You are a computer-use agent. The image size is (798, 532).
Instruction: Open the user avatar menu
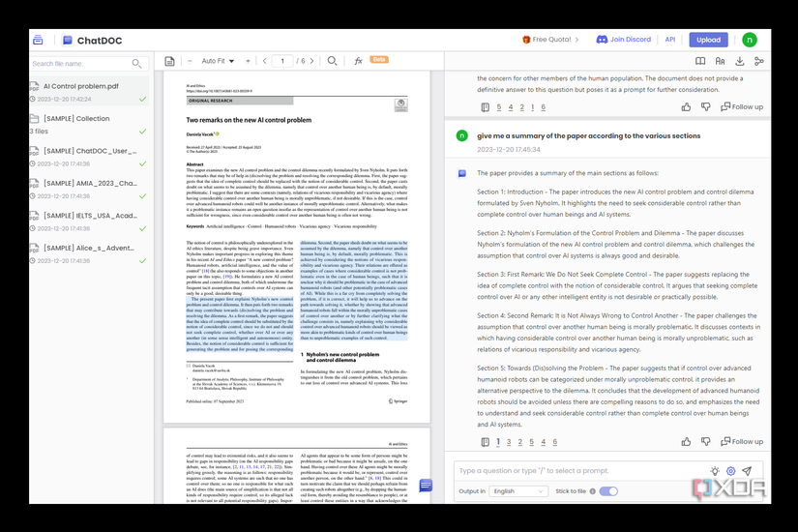pyautogui.click(x=749, y=40)
